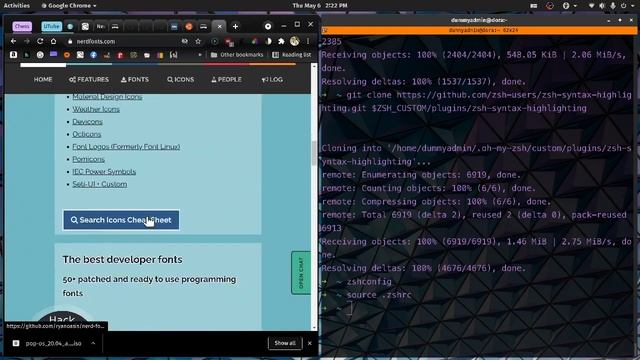Open the Reading list

pyautogui.click(x=291, y=55)
